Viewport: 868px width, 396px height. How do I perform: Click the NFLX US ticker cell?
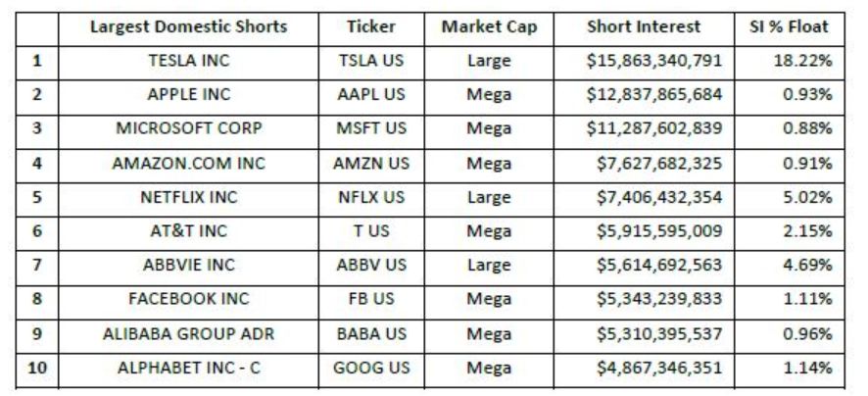[x=371, y=198]
